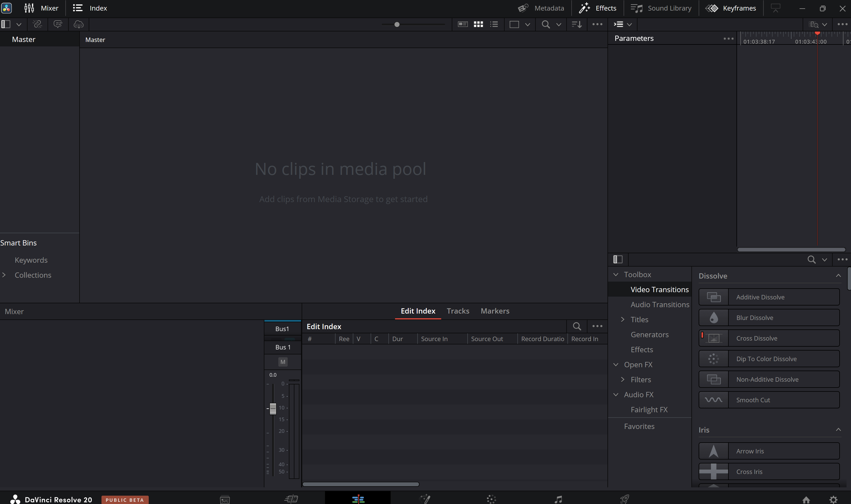Switch media pool to thumbnail grid view

[x=478, y=24]
